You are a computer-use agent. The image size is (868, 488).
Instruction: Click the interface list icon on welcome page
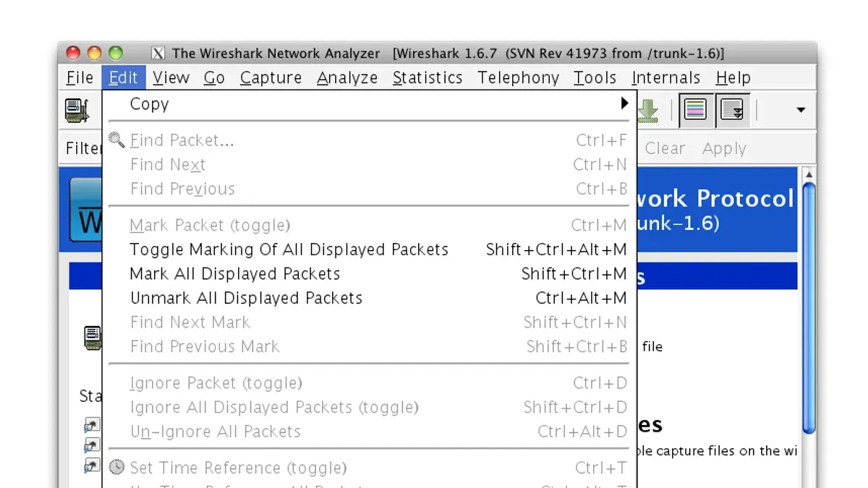tap(92, 338)
